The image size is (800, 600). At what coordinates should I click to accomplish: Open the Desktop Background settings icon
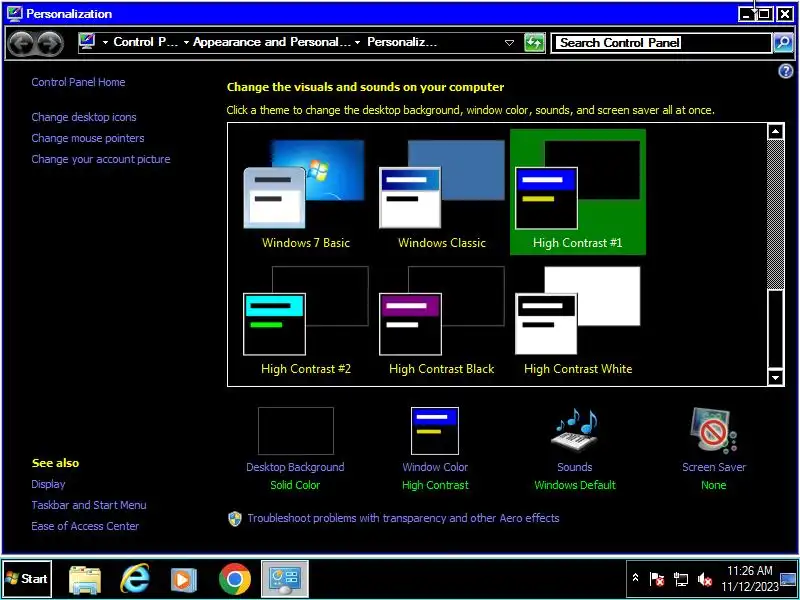tap(295, 431)
